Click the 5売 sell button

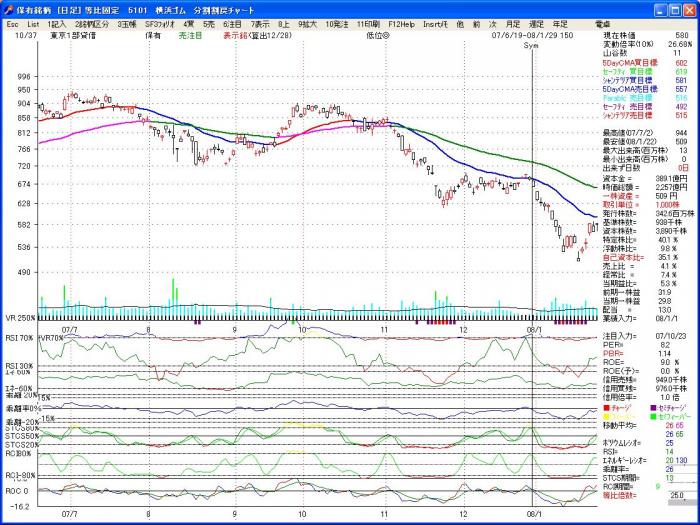(x=208, y=22)
